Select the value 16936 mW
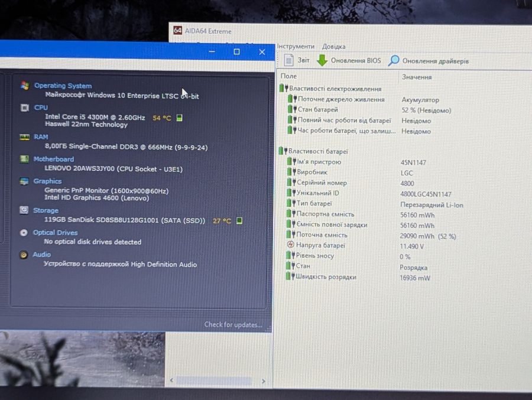The width and height of the screenshot is (532, 400). [x=414, y=278]
